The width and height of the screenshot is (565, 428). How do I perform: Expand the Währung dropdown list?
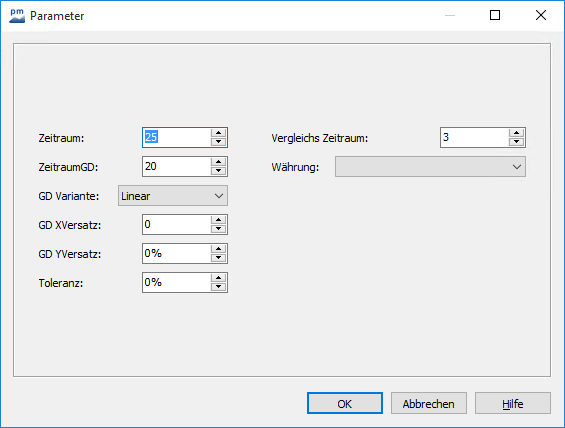click(430, 166)
